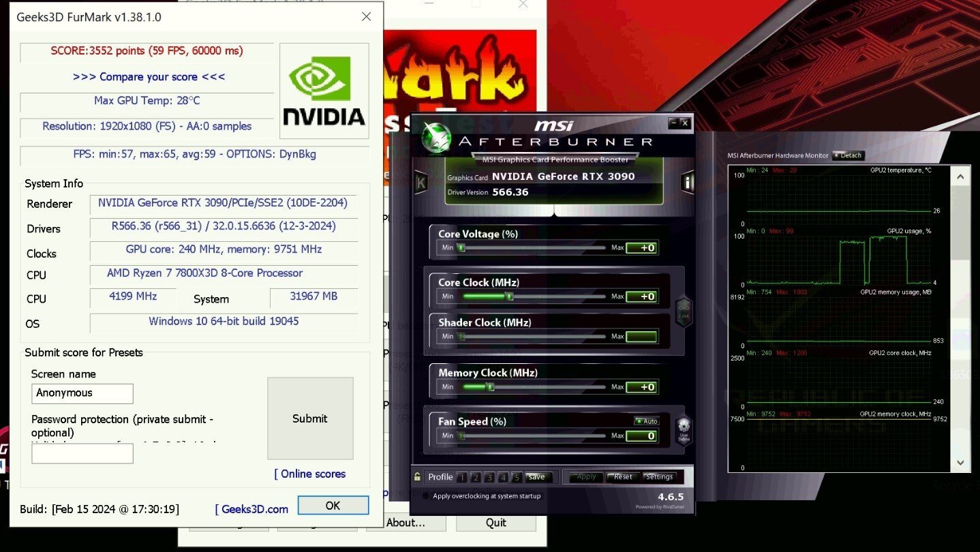Viewport: 980px width, 552px height.
Task: Click the Resolution: 1920x1080 text
Action: [147, 126]
